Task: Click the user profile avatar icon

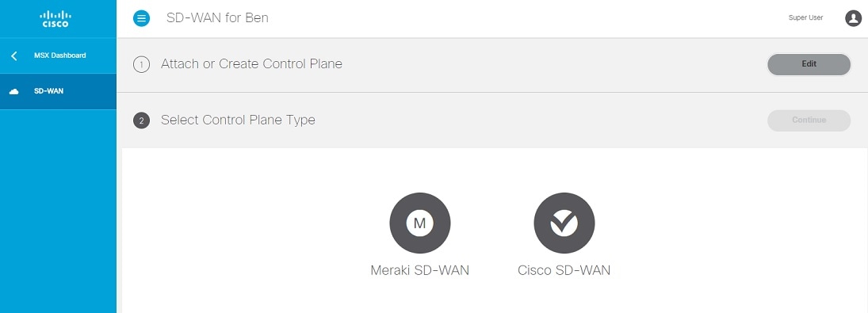Action: (853, 18)
